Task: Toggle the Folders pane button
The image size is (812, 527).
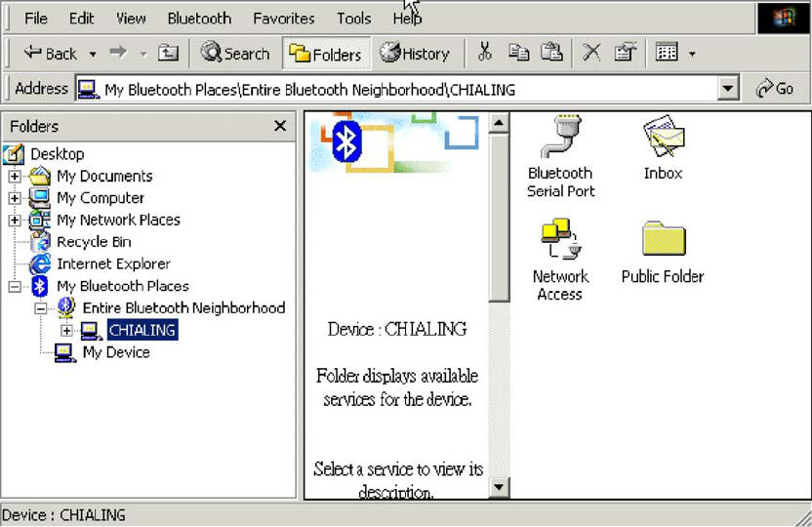Action: coord(326,54)
